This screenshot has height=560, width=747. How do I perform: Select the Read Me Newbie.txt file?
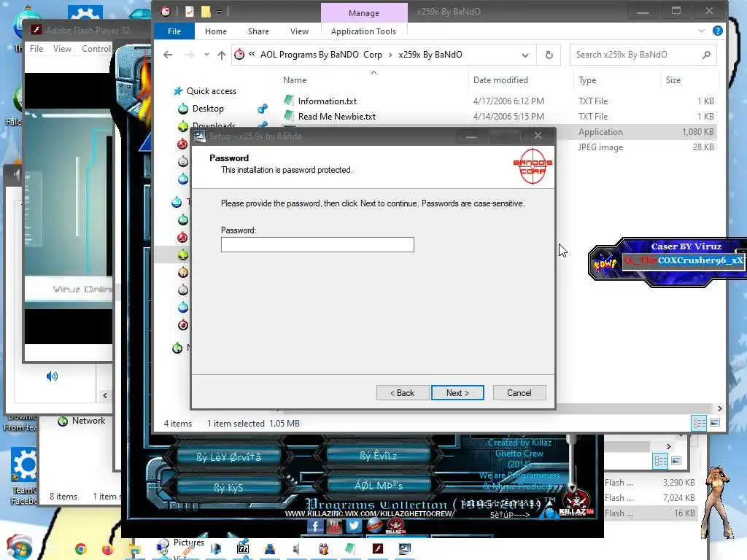(337, 117)
